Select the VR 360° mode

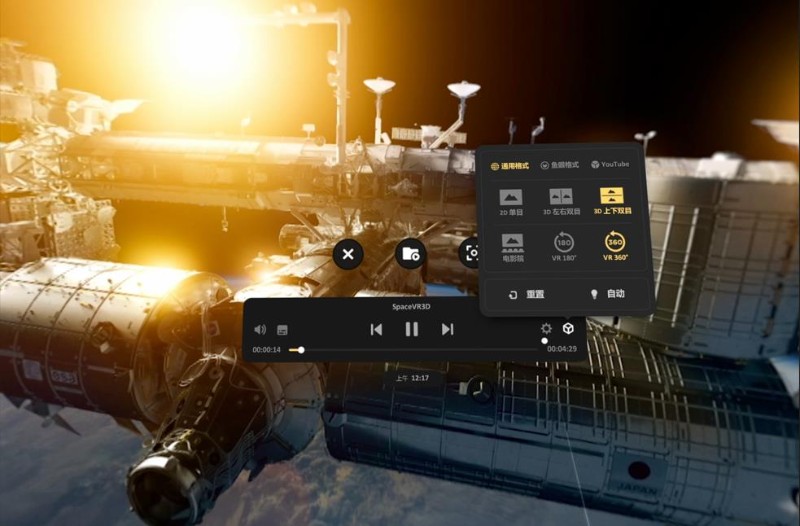click(615, 246)
